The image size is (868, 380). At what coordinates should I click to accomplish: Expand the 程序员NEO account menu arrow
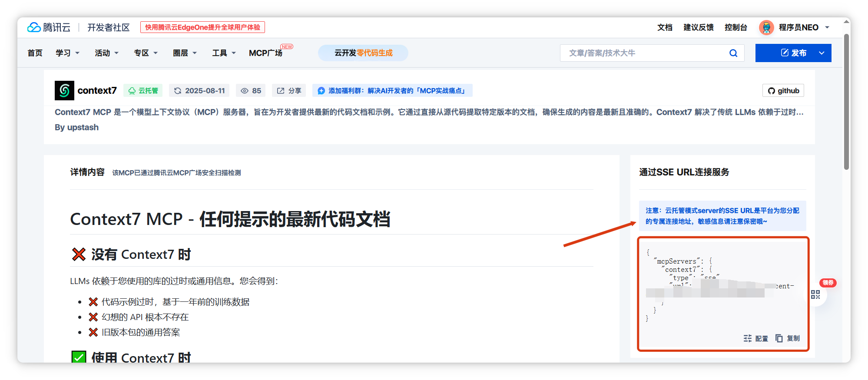827,27
